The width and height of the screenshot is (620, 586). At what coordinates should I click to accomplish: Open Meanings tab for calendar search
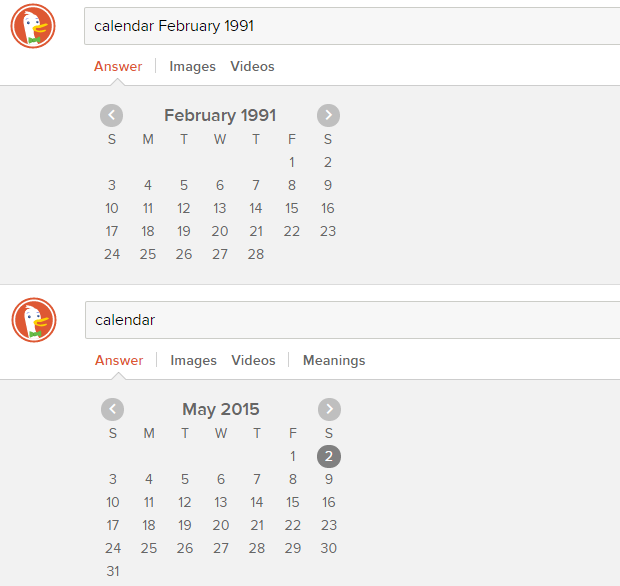click(334, 360)
